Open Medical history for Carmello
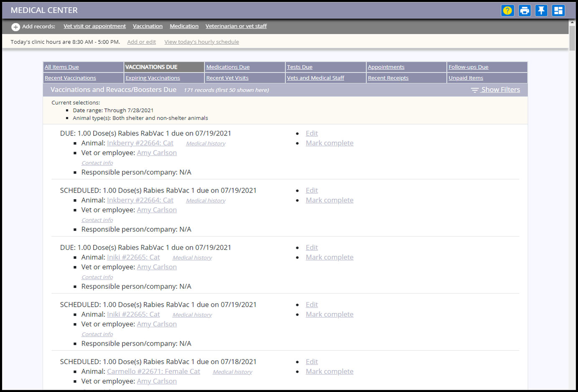 pos(232,372)
